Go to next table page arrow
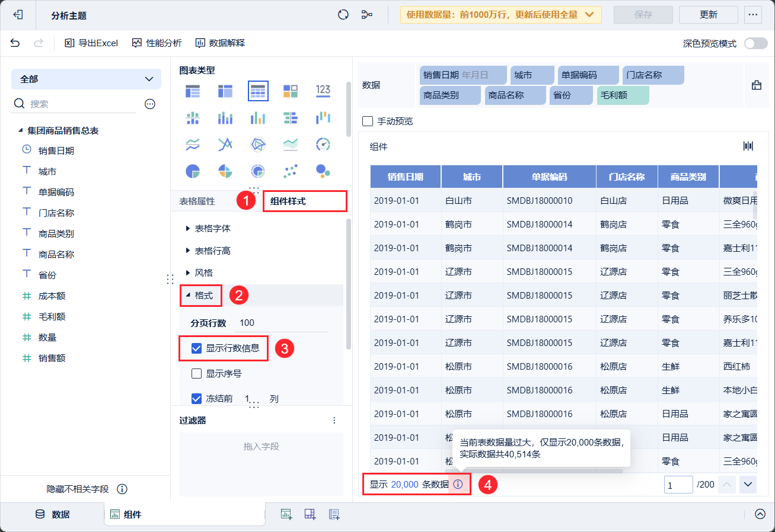 (x=748, y=485)
